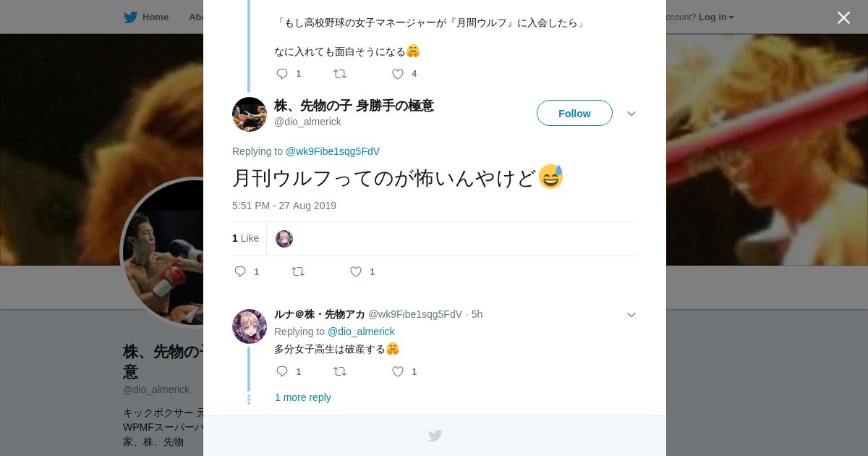Retweet the top tweet in the thread
Viewport: 868px width, 456px height.
coord(340,74)
